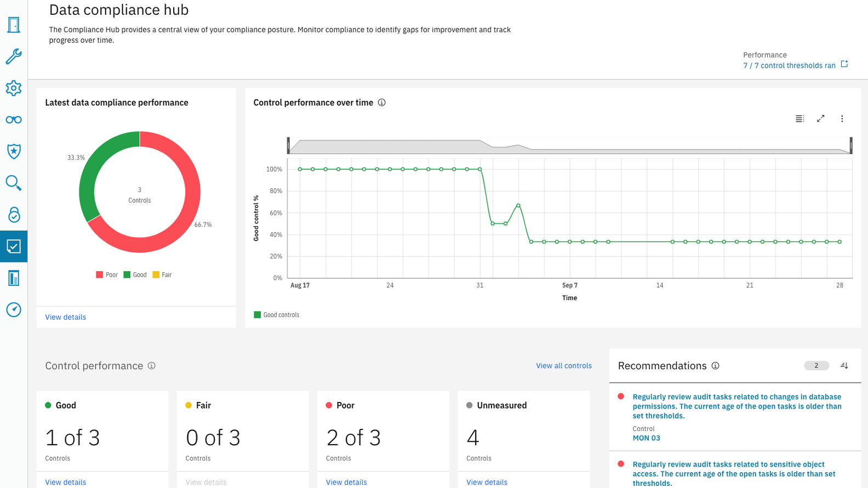Open the gear settings sidebar icon
The image size is (868, 488).
point(14,88)
